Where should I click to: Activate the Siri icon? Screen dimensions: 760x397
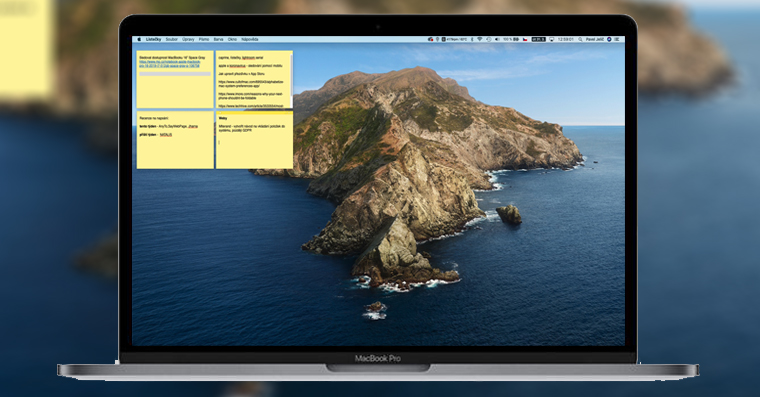(609, 39)
